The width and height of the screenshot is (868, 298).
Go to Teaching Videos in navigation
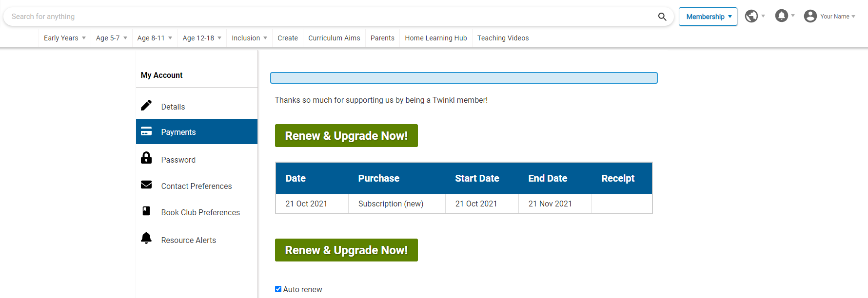tap(503, 38)
